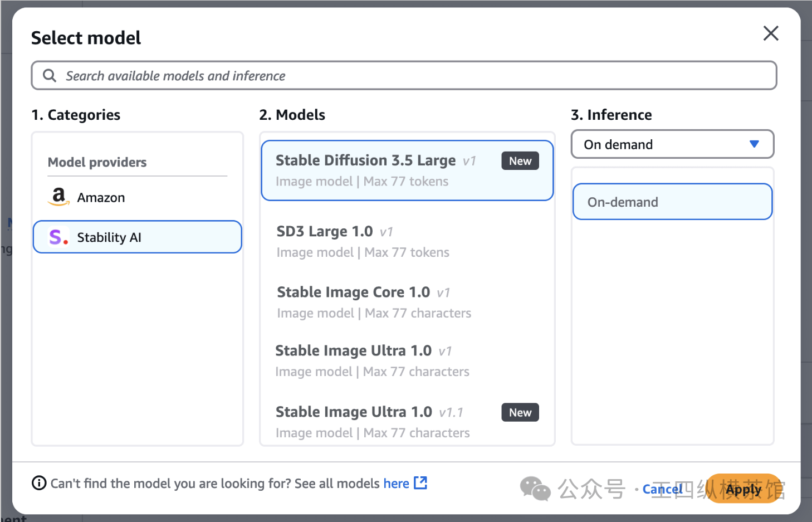Click the New badge on Stable Diffusion 3.5

[520, 161]
